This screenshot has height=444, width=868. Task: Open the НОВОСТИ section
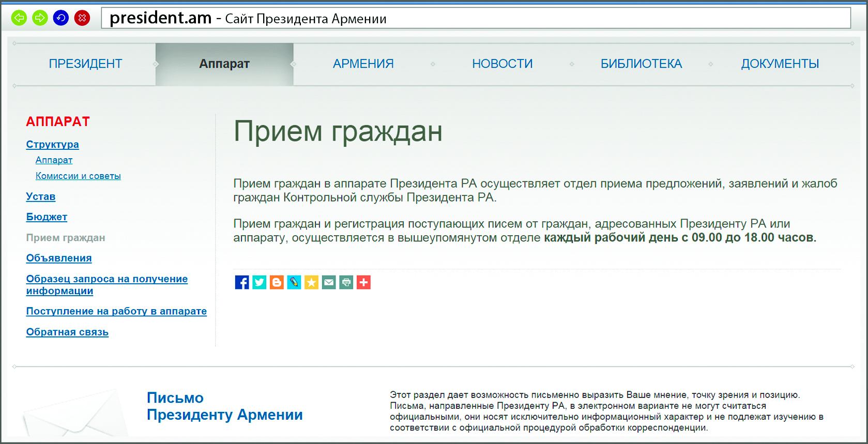point(502,64)
